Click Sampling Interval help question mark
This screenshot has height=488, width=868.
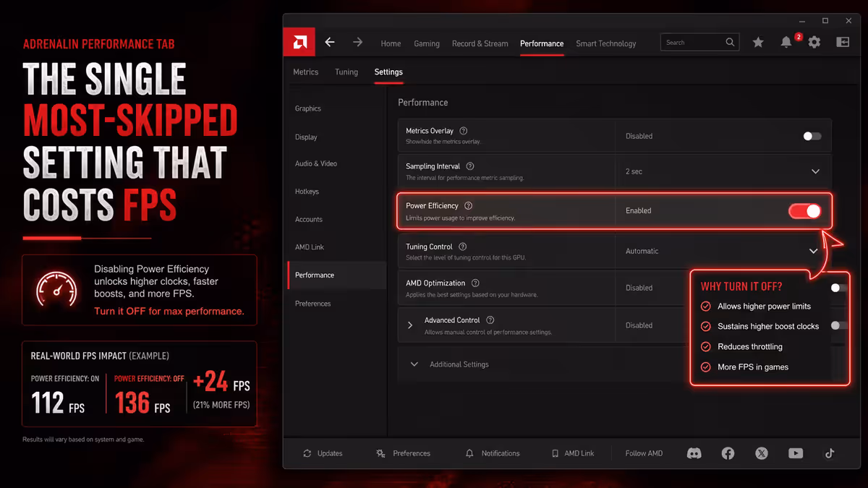[470, 166]
